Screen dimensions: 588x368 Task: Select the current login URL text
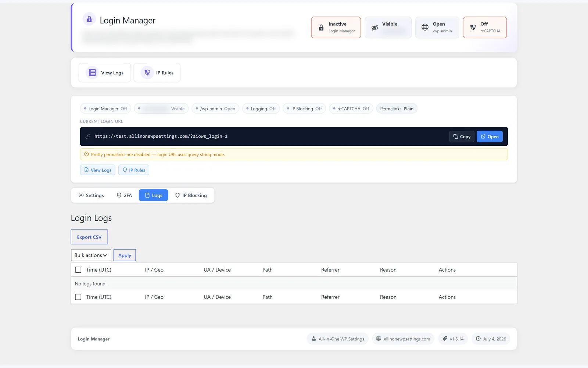(161, 136)
